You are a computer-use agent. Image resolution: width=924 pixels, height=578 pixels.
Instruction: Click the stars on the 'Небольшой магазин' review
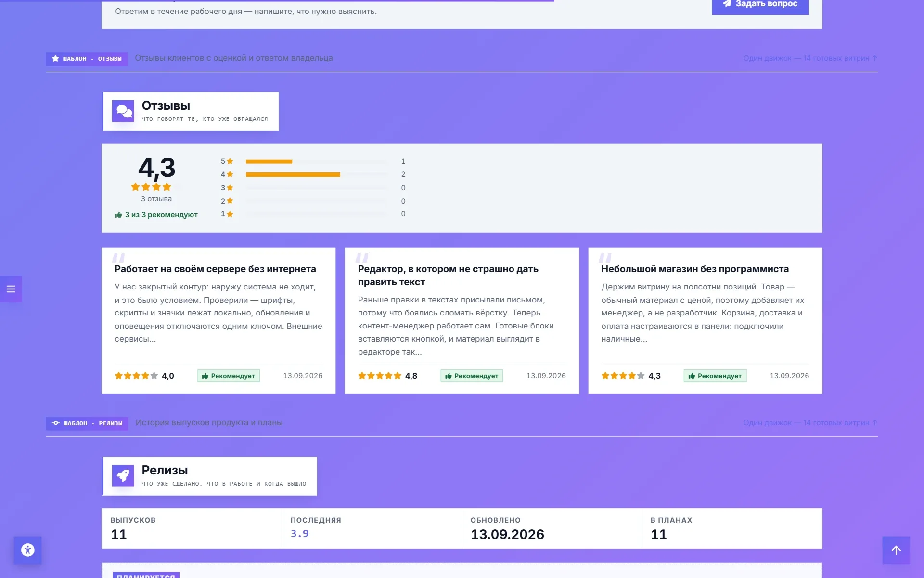point(623,376)
